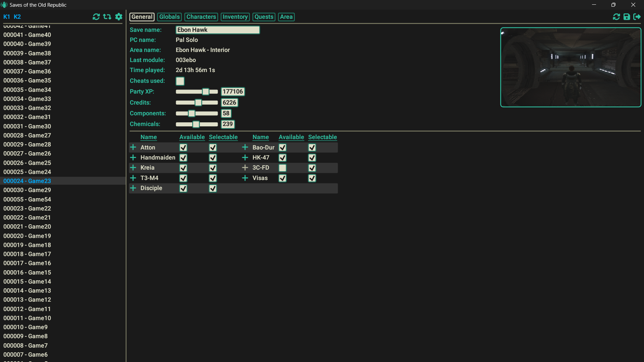Expand Visas party member row
This screenshot has width=644, height=362.
tap(245, 178)
